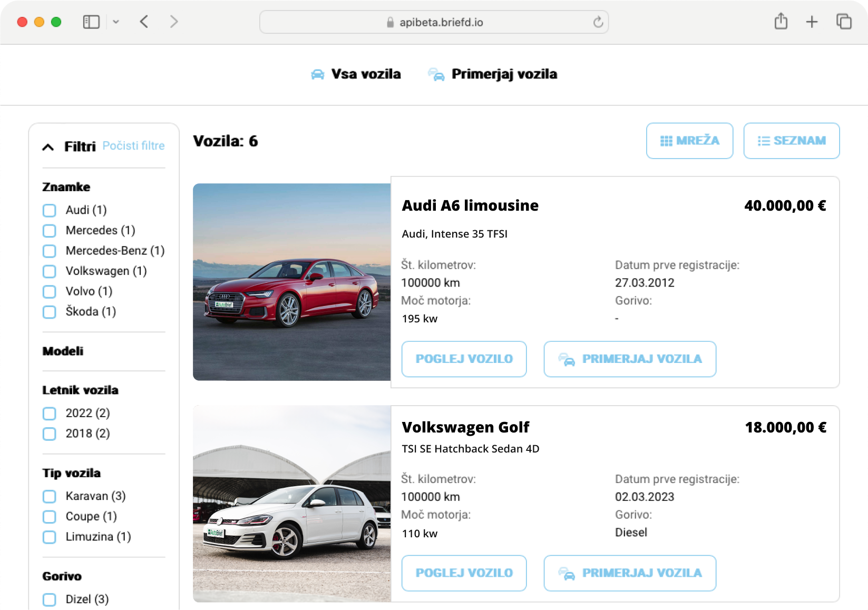Click the Modeli filter heading
The width and height of the screenshot is (868, 610).
63,351
